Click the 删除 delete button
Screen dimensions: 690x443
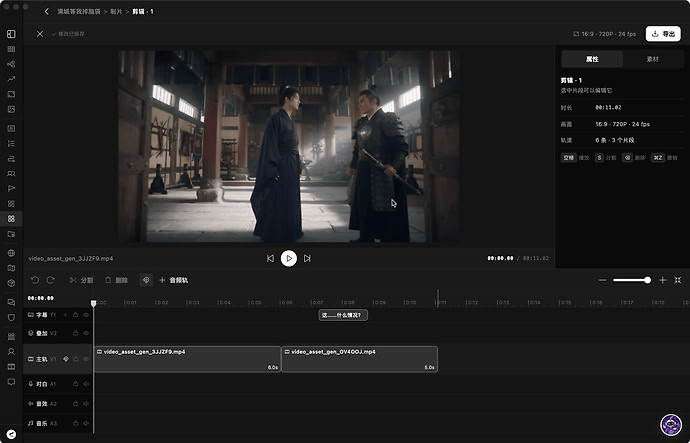[116, 280]
